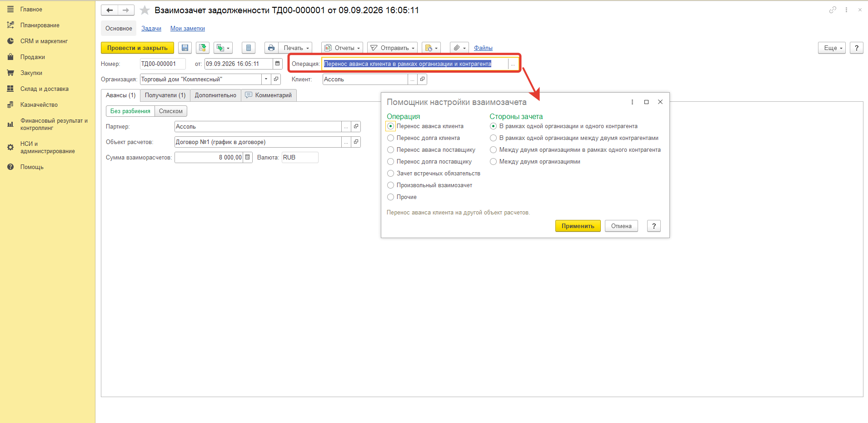Open calendar picker for date field
Image resolution: width=868 pixels, height=423 pixels.
[x=278, y=64]
